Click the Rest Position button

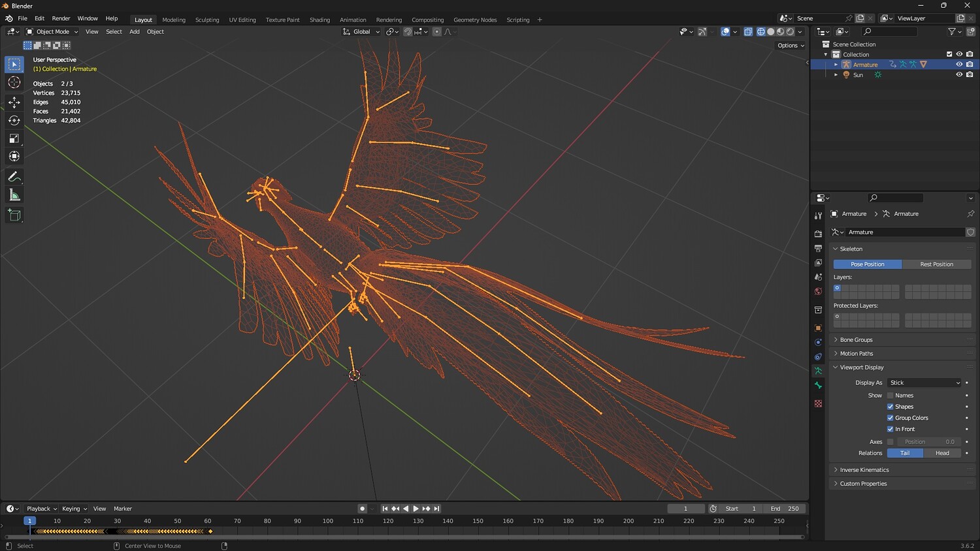click(936, 264)
